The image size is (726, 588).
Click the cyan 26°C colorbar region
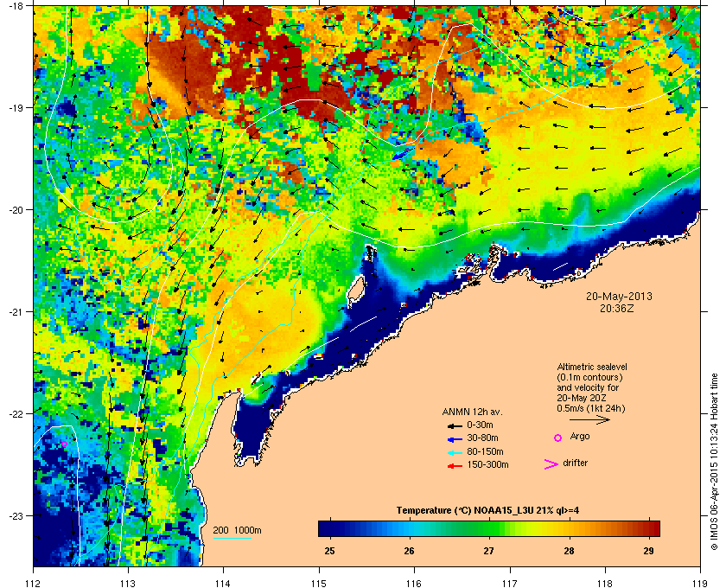point(410,528)
